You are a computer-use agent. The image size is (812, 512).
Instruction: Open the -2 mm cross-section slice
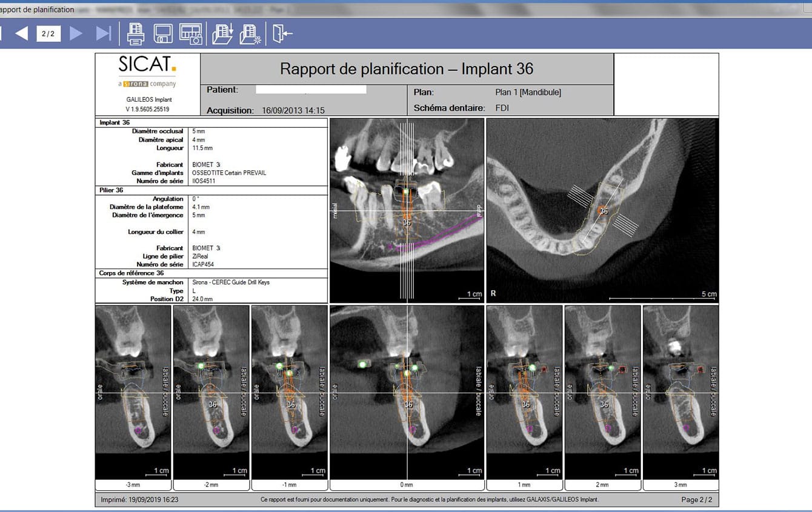(x=211, y=392)
